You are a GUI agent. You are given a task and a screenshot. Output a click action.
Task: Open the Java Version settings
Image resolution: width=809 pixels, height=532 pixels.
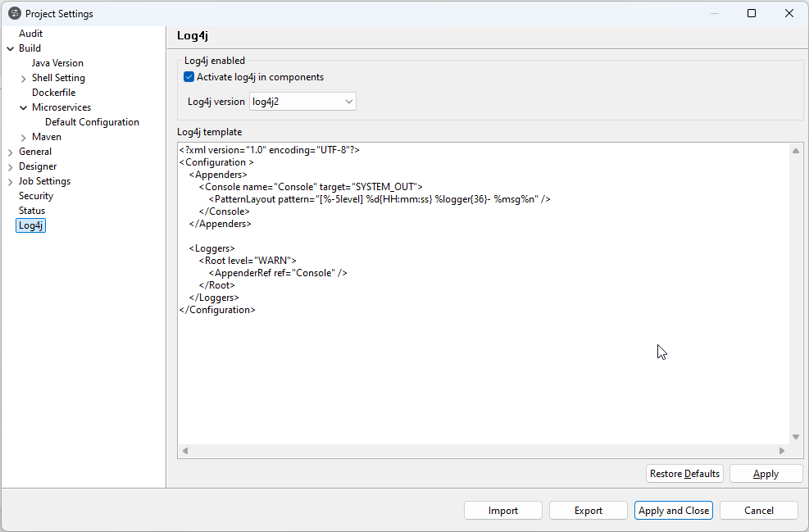[57, 62]
